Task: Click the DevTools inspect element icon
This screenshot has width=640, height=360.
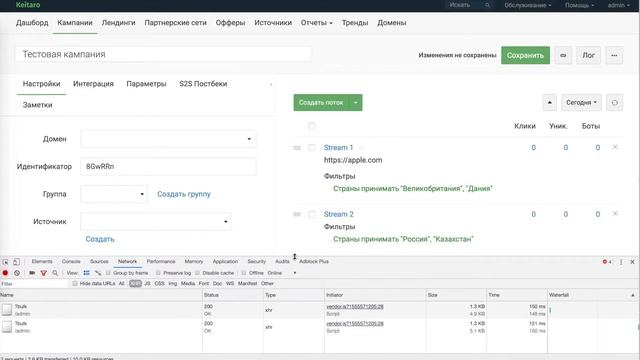Action: click(x=5, y=262)
